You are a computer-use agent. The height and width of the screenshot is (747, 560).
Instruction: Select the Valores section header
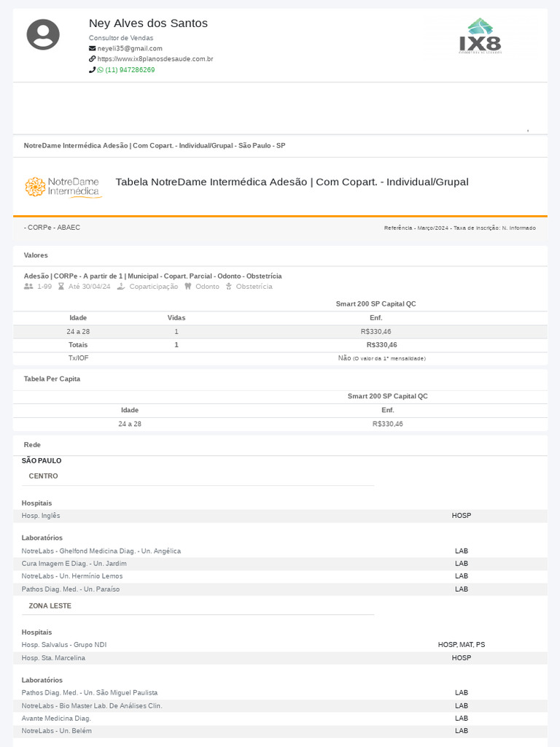(x=36, y=255)
